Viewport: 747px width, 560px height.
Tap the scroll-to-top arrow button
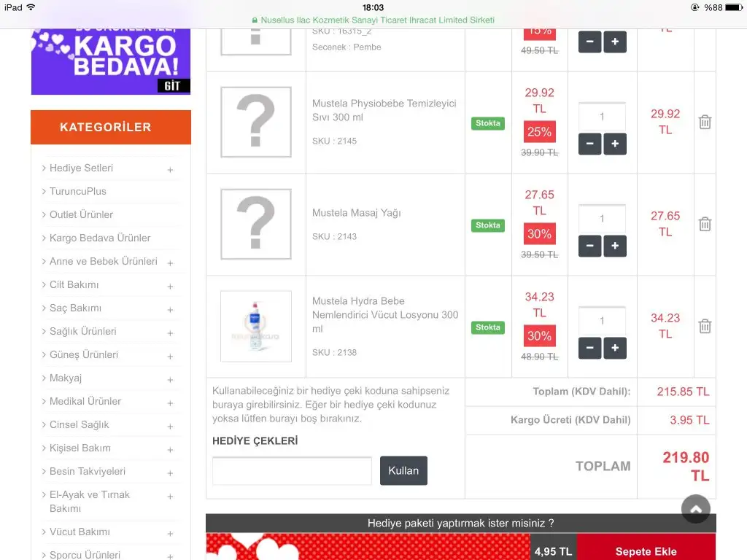pyautogui.click(x=695, y=508)
